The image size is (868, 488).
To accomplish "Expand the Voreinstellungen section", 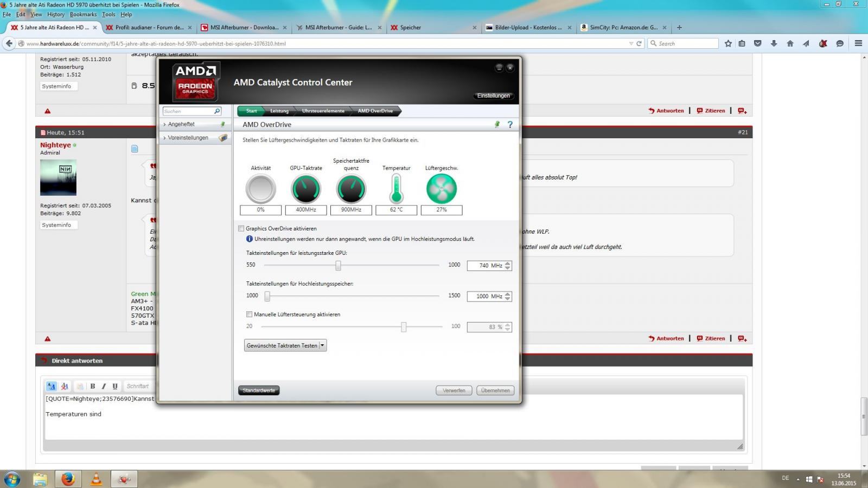I will click(195, 138).
